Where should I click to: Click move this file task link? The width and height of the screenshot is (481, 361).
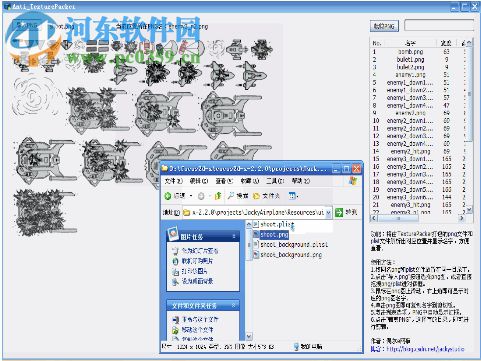click(197, 330)
